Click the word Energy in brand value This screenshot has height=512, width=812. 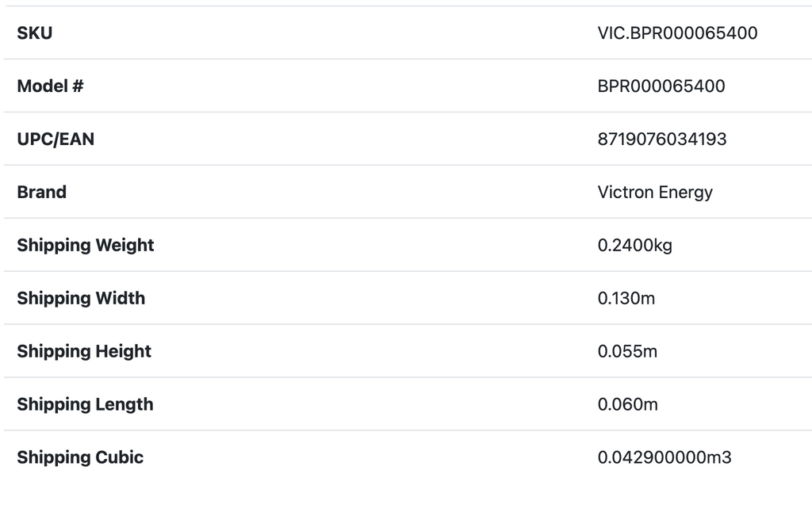(687, 193)
